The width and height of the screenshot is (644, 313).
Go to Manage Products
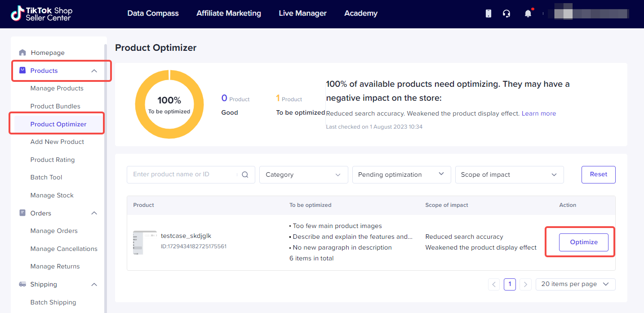point(57,88)
